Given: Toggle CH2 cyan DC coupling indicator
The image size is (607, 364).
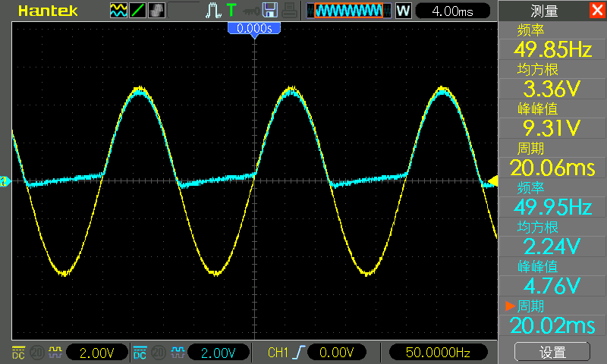Looking at the screenshot, I should tap(140, 353).
